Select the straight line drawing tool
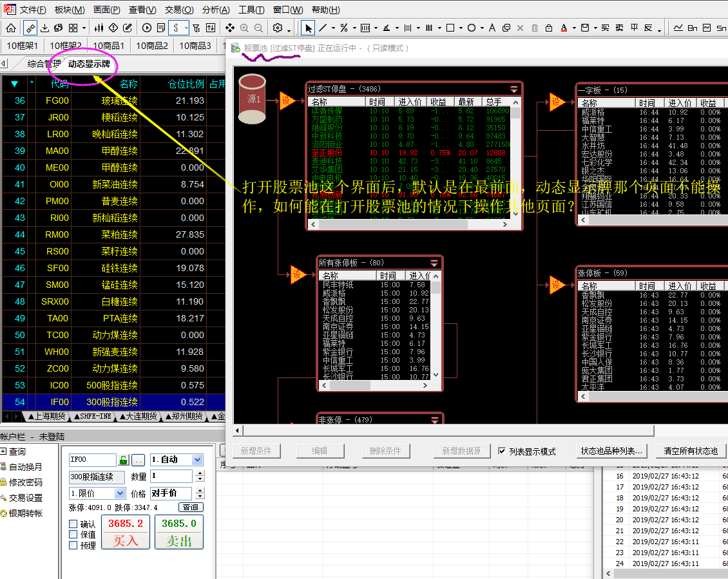Image resolution: width=728 pixels, height=579 pixels. (323, 28)
